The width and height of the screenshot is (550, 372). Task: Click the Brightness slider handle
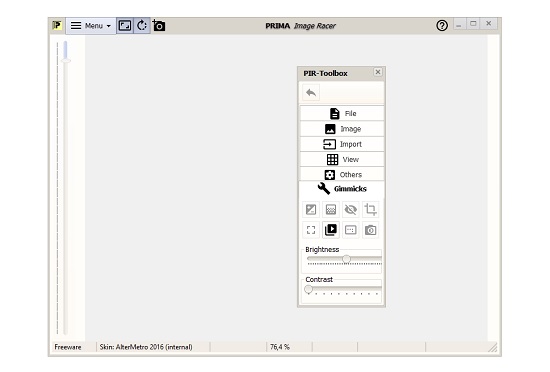click(346, 259)
